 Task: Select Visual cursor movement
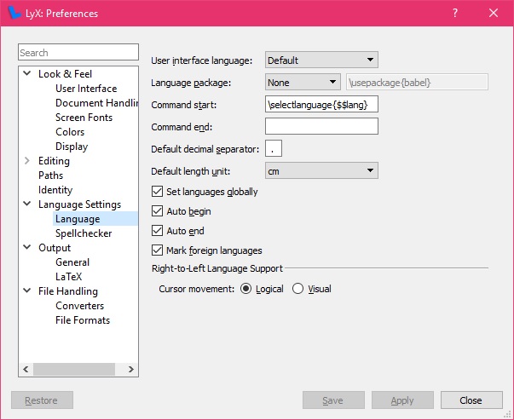(297, 289)
